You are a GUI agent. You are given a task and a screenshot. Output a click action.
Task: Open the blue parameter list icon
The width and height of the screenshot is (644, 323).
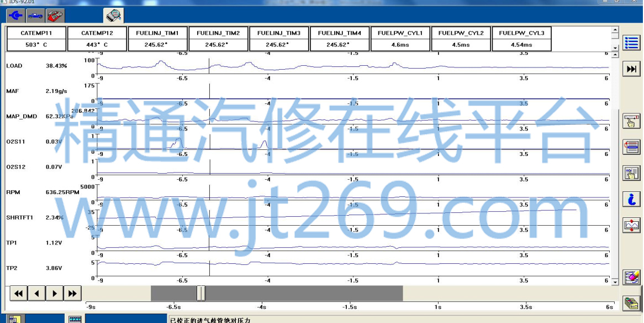pyautogui.click(x=632, y=43)
